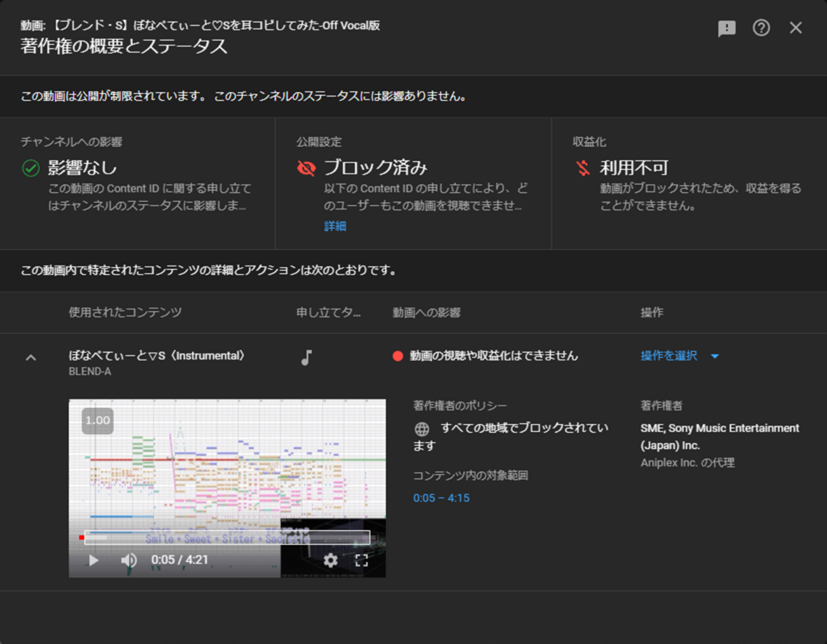Click the 1.00 speed badge on video

click(97, 420)
